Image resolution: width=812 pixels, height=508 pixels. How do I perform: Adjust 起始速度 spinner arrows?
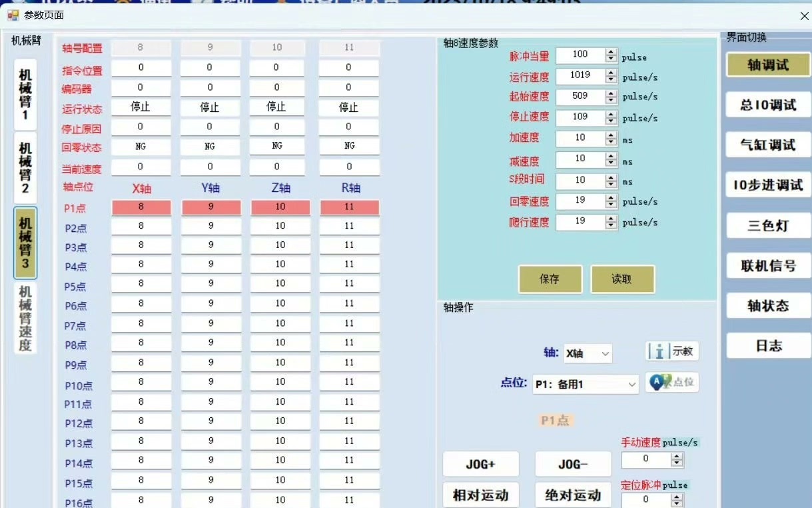611,97
